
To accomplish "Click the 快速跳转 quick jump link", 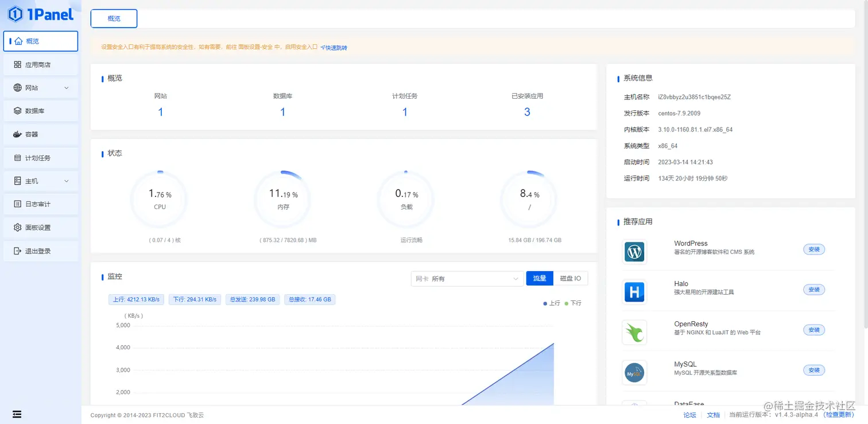I will pos(334,48).
